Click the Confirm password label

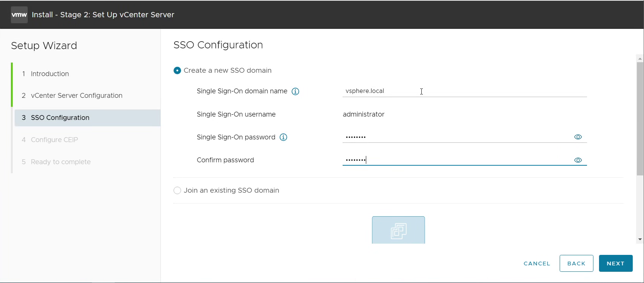(225, 160)
